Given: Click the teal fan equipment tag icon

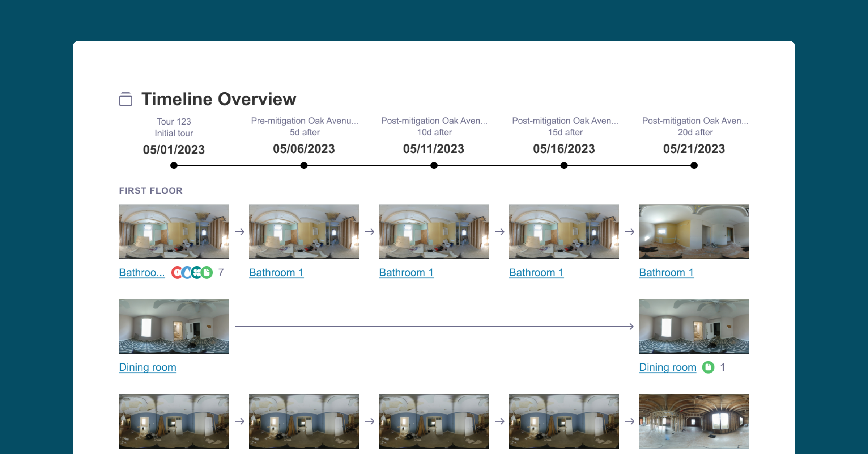Looking at the screenshot, I should [x=196, y=273].
